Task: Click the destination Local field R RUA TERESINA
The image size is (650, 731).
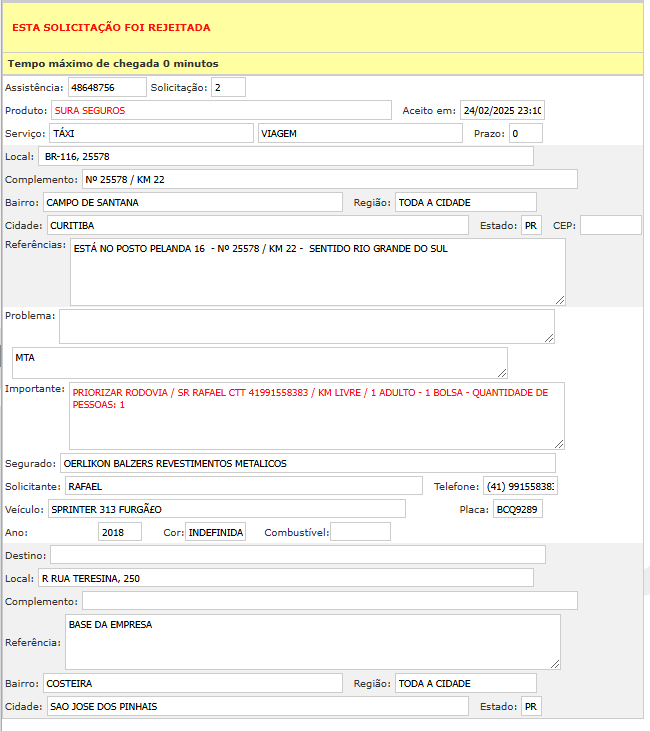Action: click(286, 578)
